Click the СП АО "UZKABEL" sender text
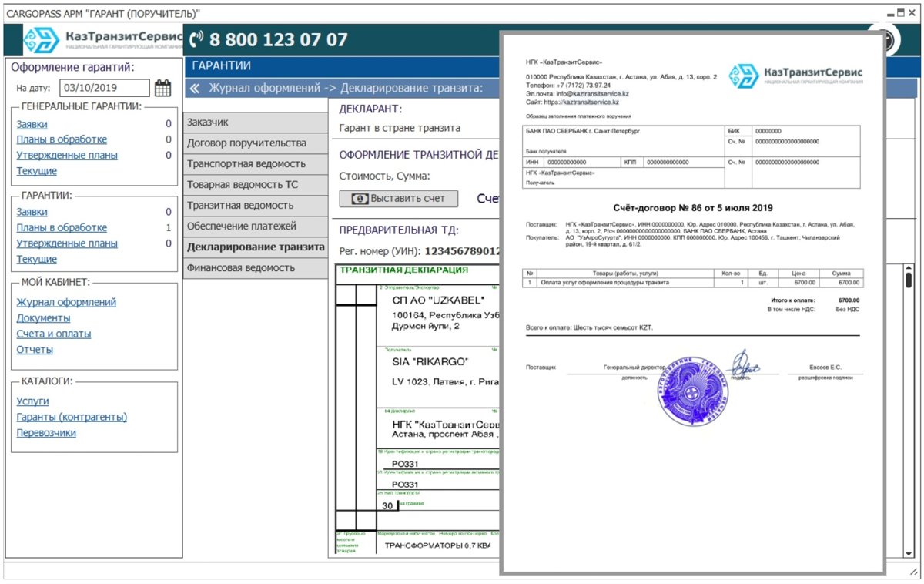924x584 pixels. point(437,301)
